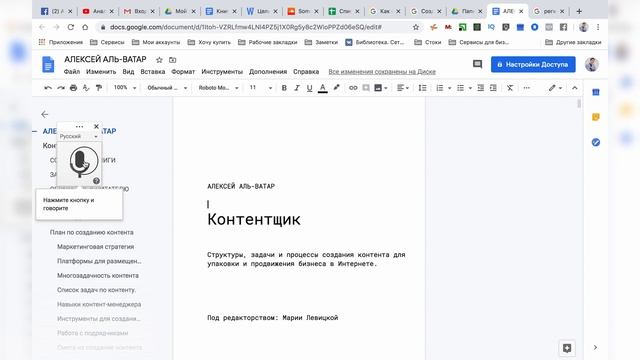
Task: Open the more toolbar options ellipsis
Action: [x=527, y=88]
